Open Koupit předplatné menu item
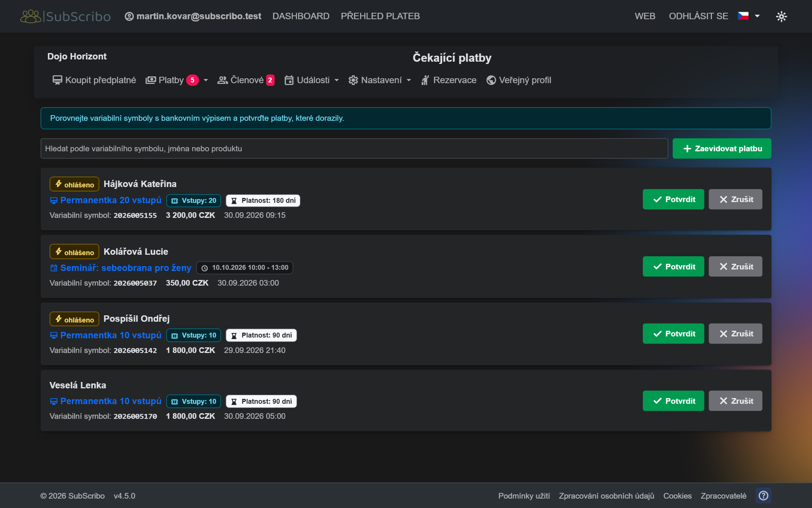Viewport: 812px width, 508px height. [94, 80]
